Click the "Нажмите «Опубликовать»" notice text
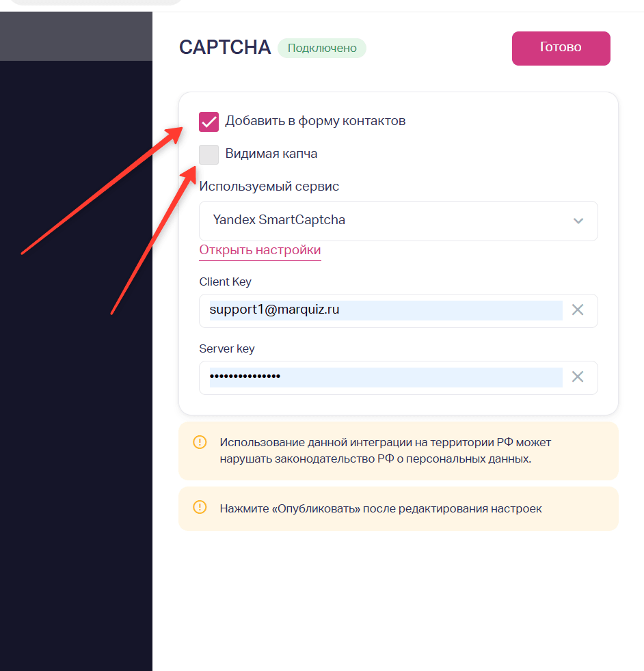The width and height of the screenshot is (644, 671). 381,508
